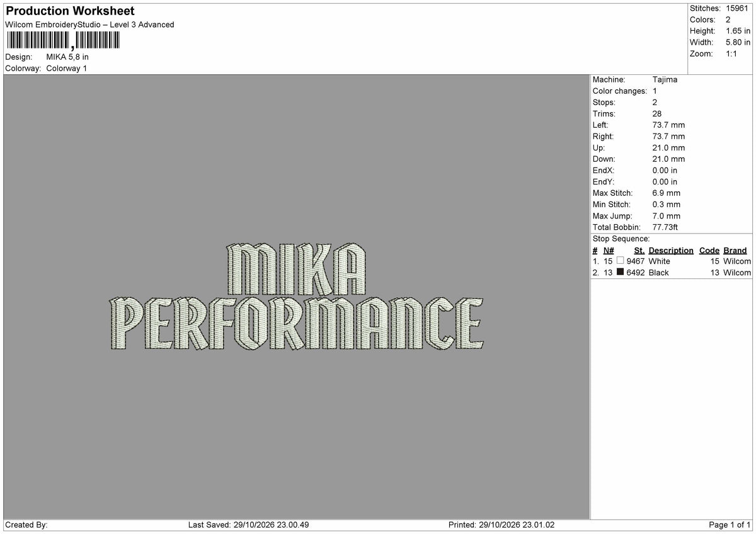
Task: Click the EndX value 0.00 in
Action: click(x=665, y=171)
